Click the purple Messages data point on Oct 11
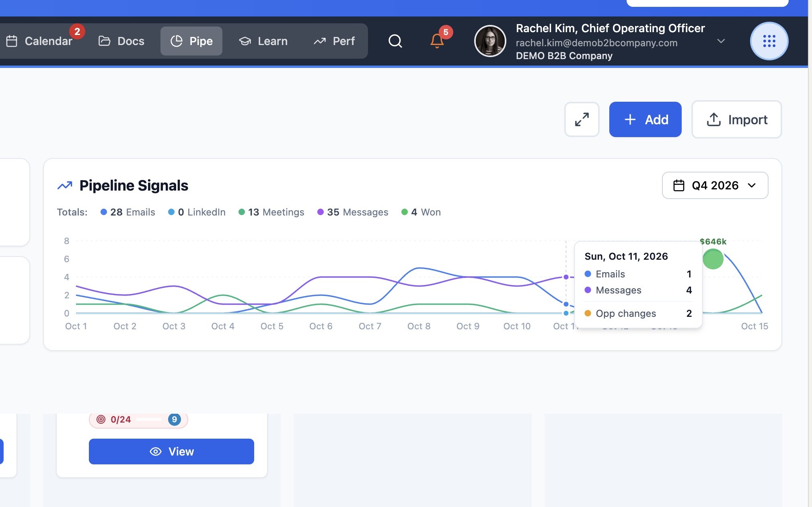 click(566, 277)
